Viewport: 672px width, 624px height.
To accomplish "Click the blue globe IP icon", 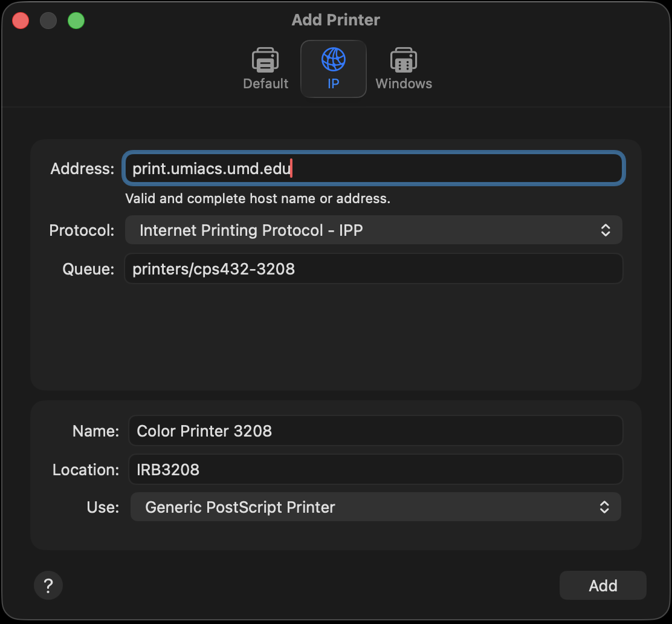I will 333,60.
